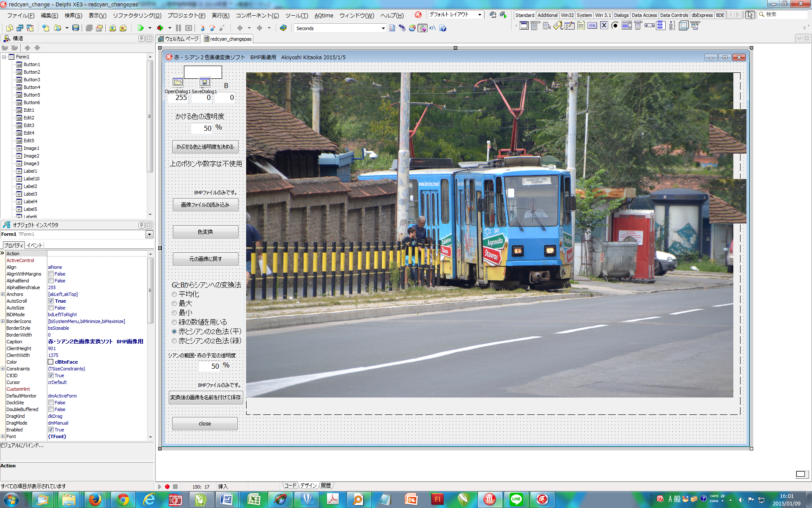This screenshot has width=812, height=508.
Task: Click the Program Reset stop icon
Action: (189, 28)
